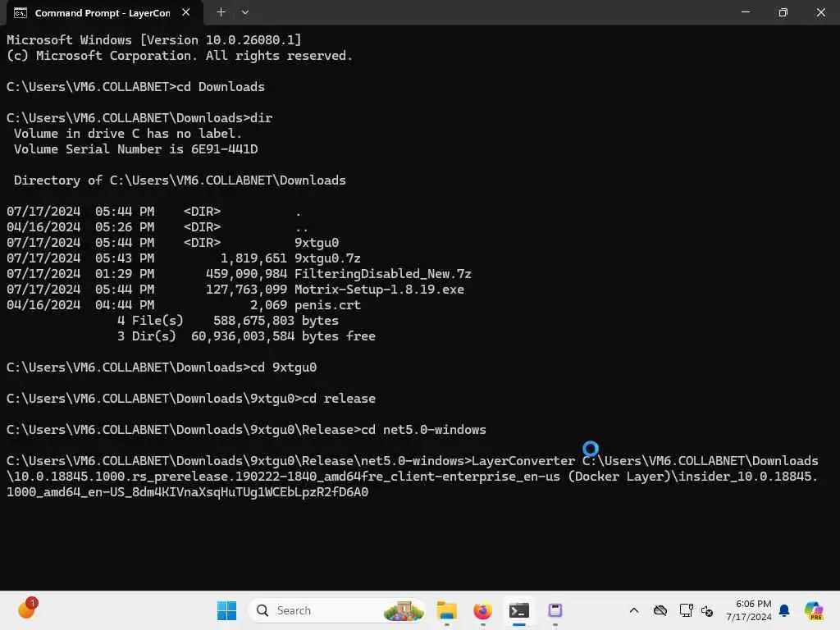Open the clock showing 6:06 PM
Viewport: 840px width, 630px height.
pyautogui.click(x=748, y=610)
